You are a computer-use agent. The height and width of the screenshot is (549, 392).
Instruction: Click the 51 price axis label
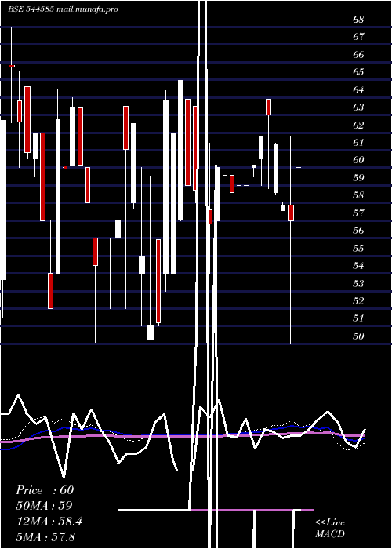(358, 318)
